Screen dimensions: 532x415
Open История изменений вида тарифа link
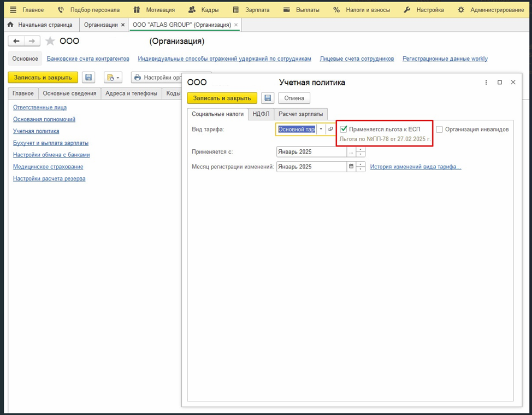[416, 167]
